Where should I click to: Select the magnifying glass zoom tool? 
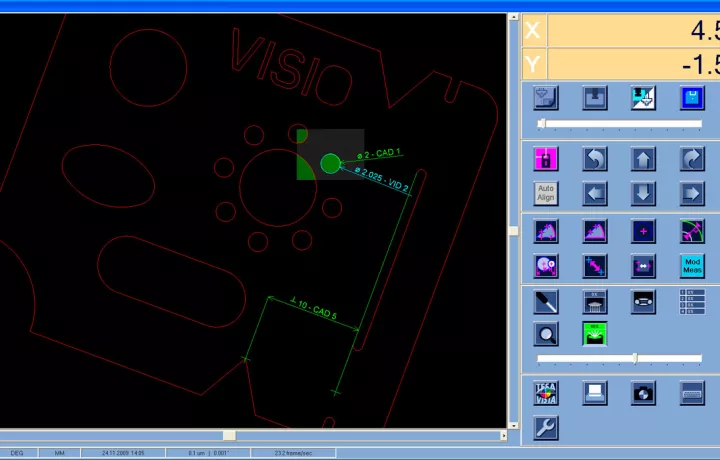pos(546,334)
